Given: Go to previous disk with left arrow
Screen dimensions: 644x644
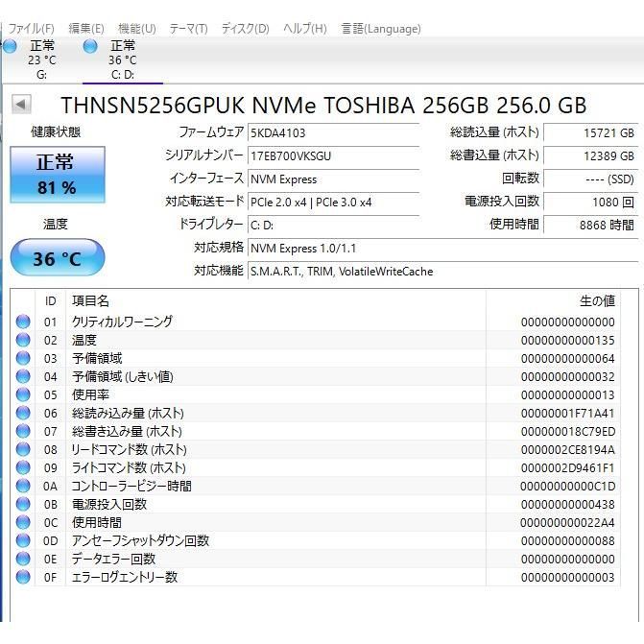Looking at the screenshot, I should pyautogui.click(x=21, y=104).
